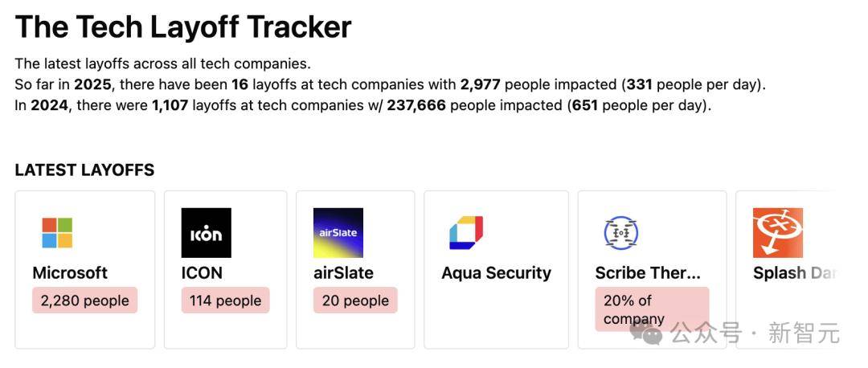This screenshot has height=368, width=868.
Task: Click the Scribe Therapeutics circular logo
Action: 620,232
